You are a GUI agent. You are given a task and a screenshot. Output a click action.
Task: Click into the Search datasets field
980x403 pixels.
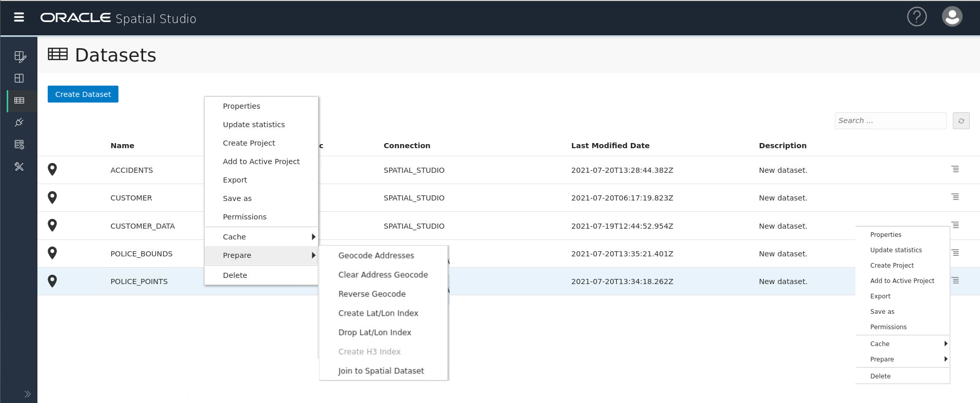click(890, 121)
